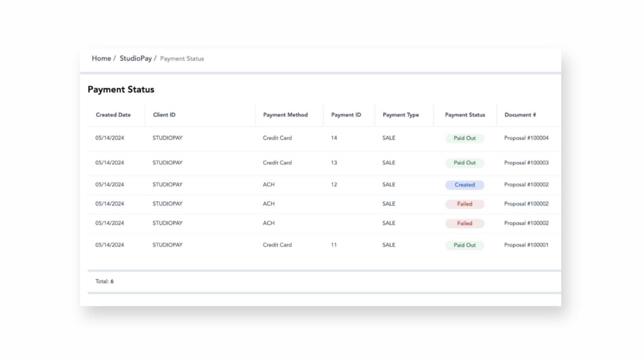This screenshot has width=644, height=362.
Task: Open Proposal #100003 document link
Action: [x=526, y=163]
